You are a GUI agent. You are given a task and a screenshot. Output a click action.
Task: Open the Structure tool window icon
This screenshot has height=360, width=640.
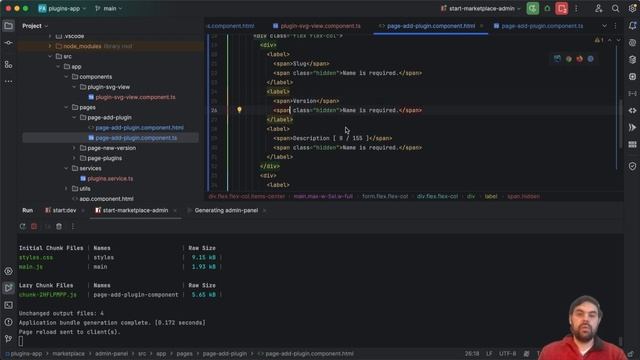click(x=8, y=64)
